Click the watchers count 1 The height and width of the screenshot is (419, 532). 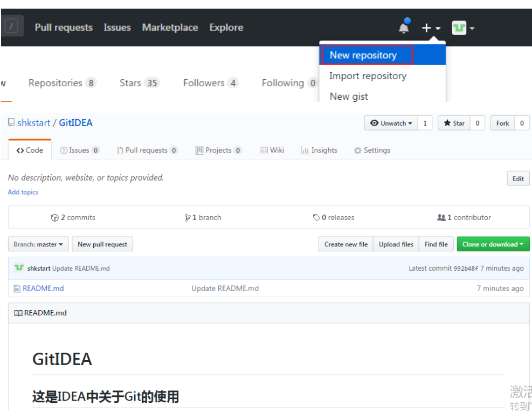(425, 123)
